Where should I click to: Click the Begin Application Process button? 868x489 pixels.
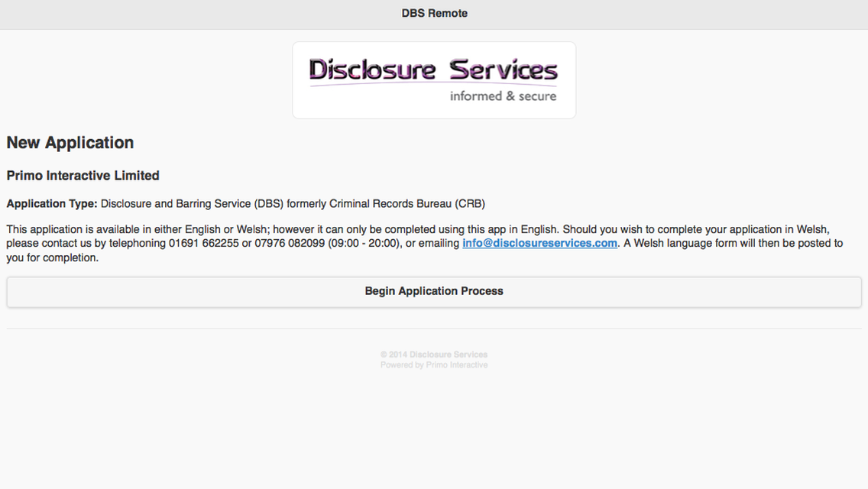(434, 292)
